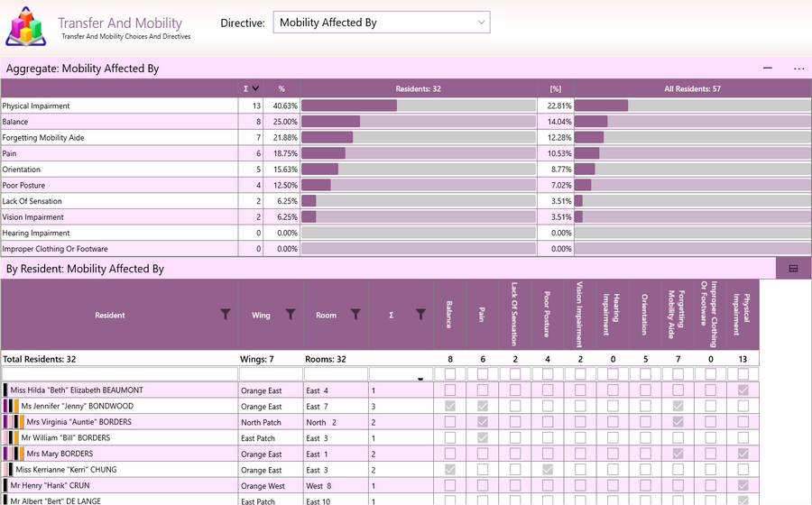This screenshot has height=505, width=812.
Task: Click the Residents: 32 column header
Action: (419, 88)
